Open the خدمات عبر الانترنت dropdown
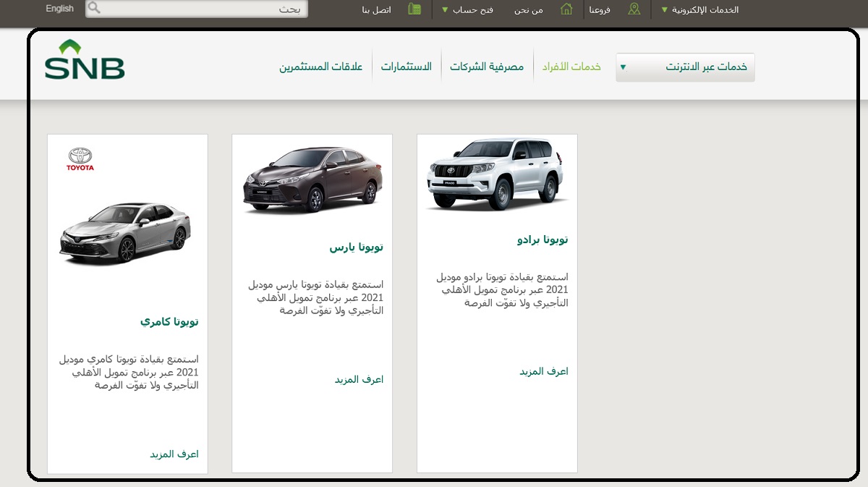868x487 pixels. 685,67
